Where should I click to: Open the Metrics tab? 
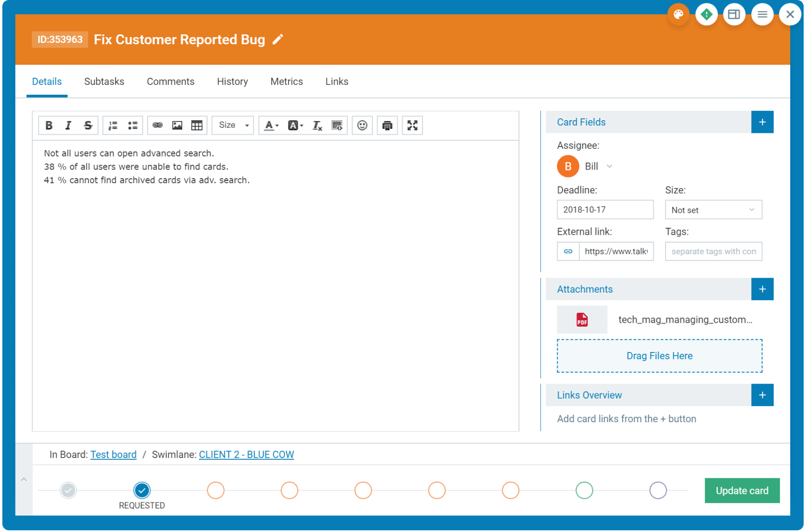pyautogui.click(x=287, y=82)
